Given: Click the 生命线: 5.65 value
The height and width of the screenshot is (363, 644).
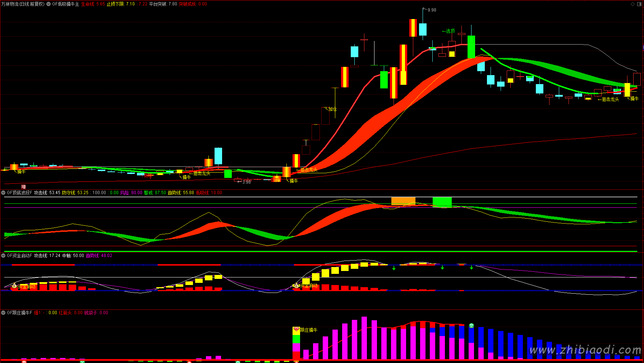Looking at the screenshot, I should 93,4.
